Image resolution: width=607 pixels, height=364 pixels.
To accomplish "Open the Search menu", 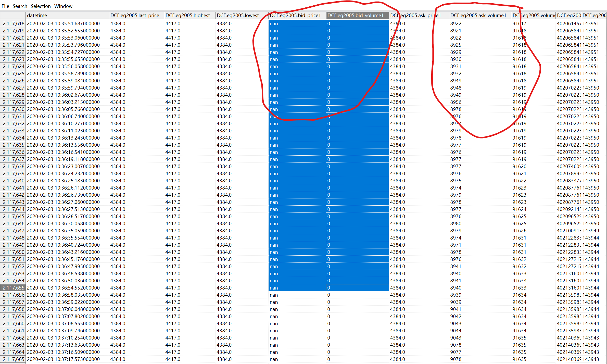I will pyautogui.click(x=20, y=6).
